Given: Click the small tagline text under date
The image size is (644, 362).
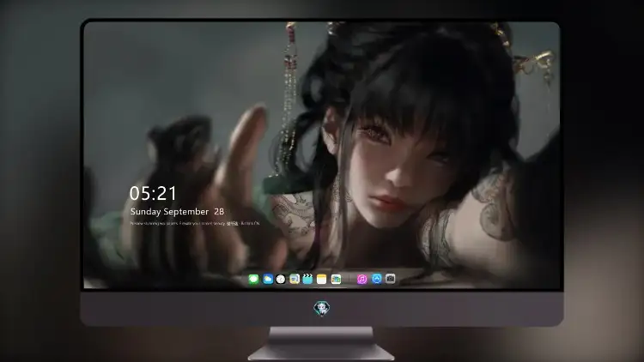Looking at the screenshot, I should coord(195,224).
